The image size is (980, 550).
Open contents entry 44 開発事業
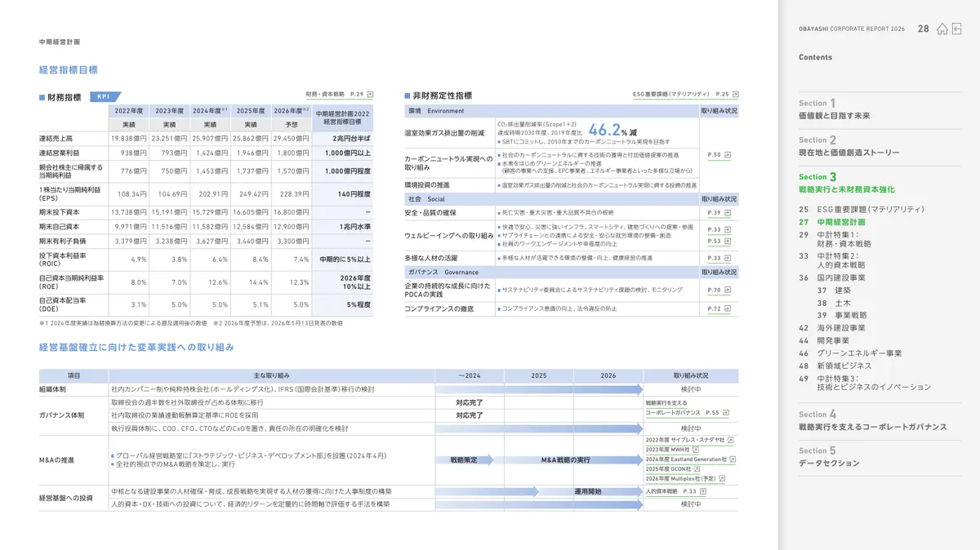click(x=824, y=340)
